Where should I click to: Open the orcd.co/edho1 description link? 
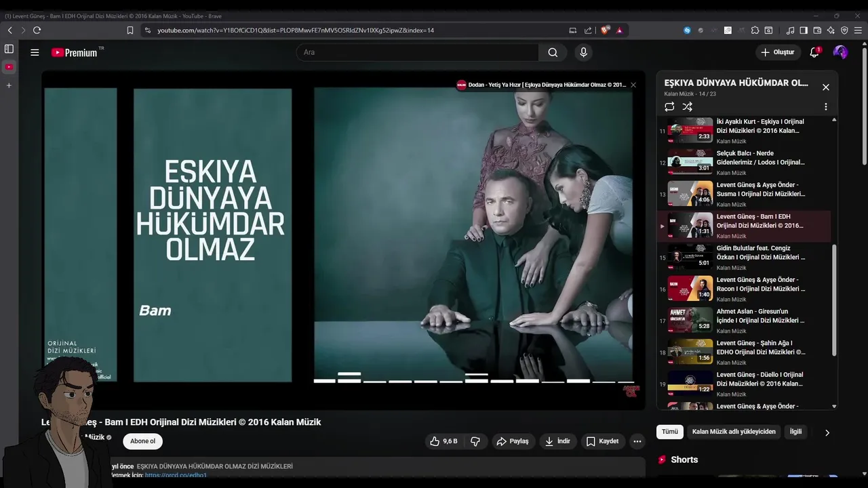click(176, 475)
